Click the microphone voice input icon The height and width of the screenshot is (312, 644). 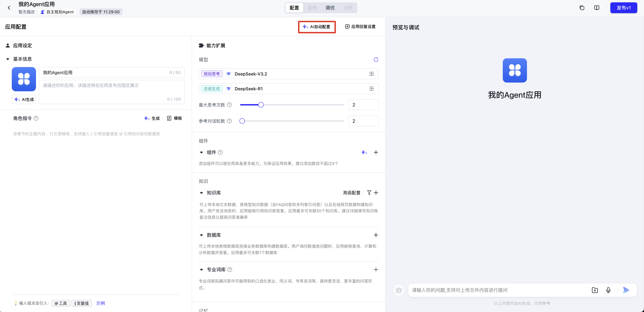(608, 290)
